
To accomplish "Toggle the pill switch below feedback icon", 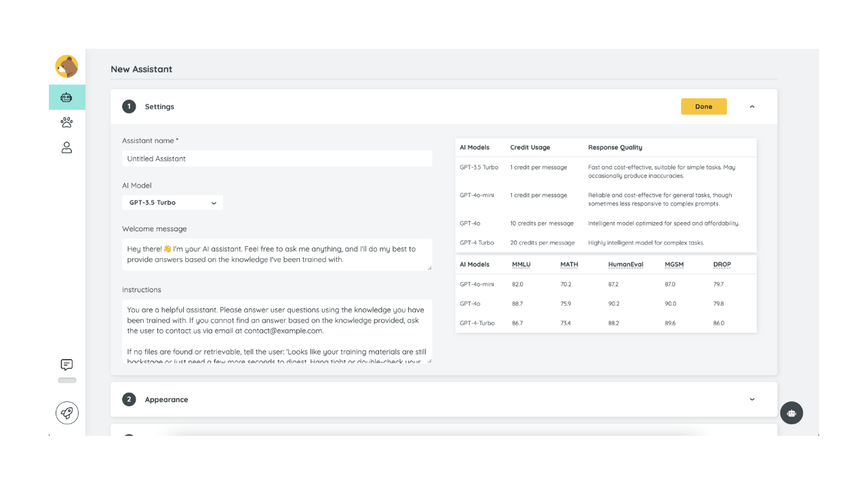I will coord(66,380).
